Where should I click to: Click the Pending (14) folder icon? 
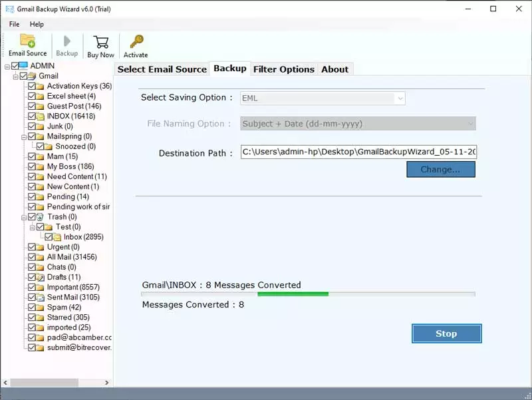[40, 196]
